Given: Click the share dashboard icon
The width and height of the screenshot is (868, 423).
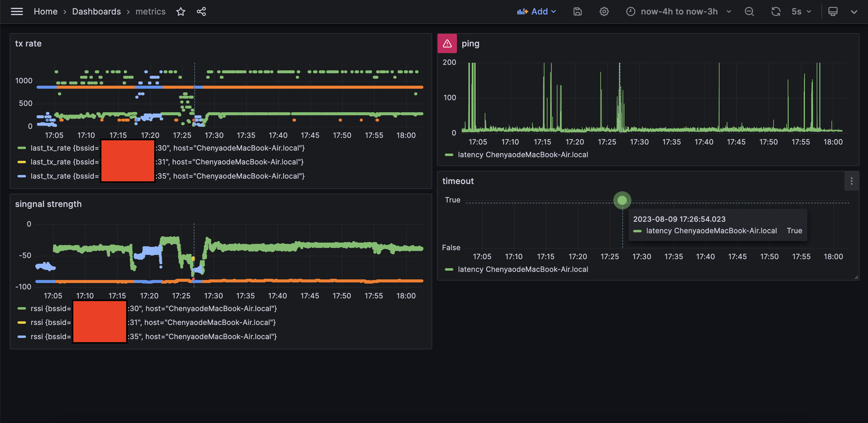Looking at the screenshot, I should coord(201,11).
